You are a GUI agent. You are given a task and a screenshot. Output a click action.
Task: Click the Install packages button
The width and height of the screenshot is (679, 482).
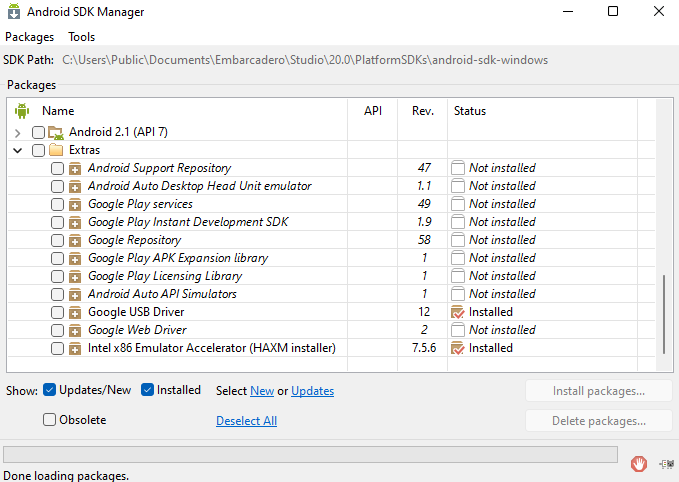598,391
